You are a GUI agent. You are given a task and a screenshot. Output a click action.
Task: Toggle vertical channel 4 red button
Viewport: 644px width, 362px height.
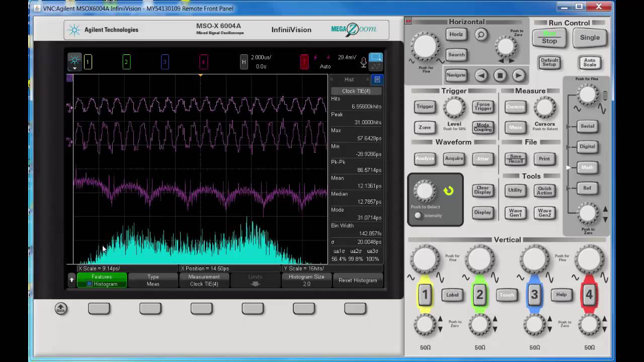click(589, 295)
